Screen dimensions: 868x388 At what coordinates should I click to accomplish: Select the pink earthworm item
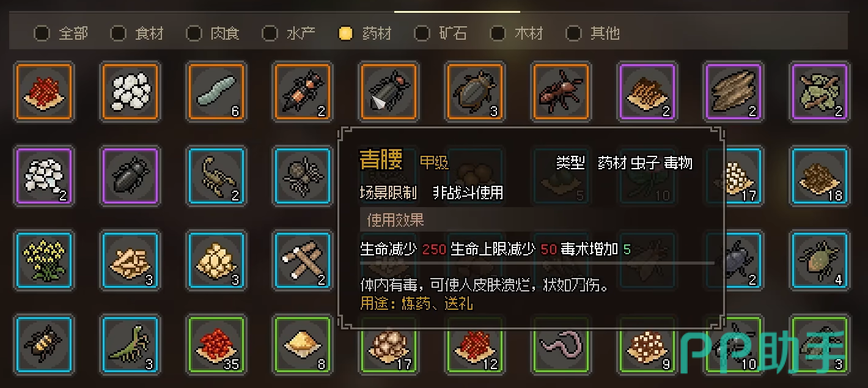click(x=561, y=344)
